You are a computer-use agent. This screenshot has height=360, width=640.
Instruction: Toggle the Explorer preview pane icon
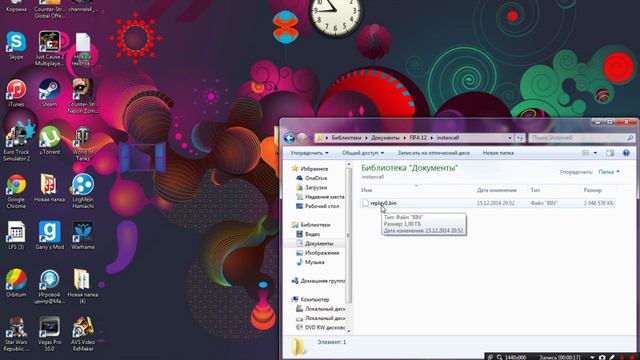tap(610, 153)
